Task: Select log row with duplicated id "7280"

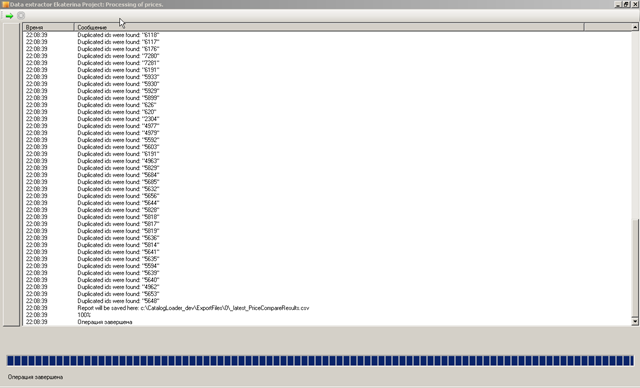Action: (x=327, y=56)
